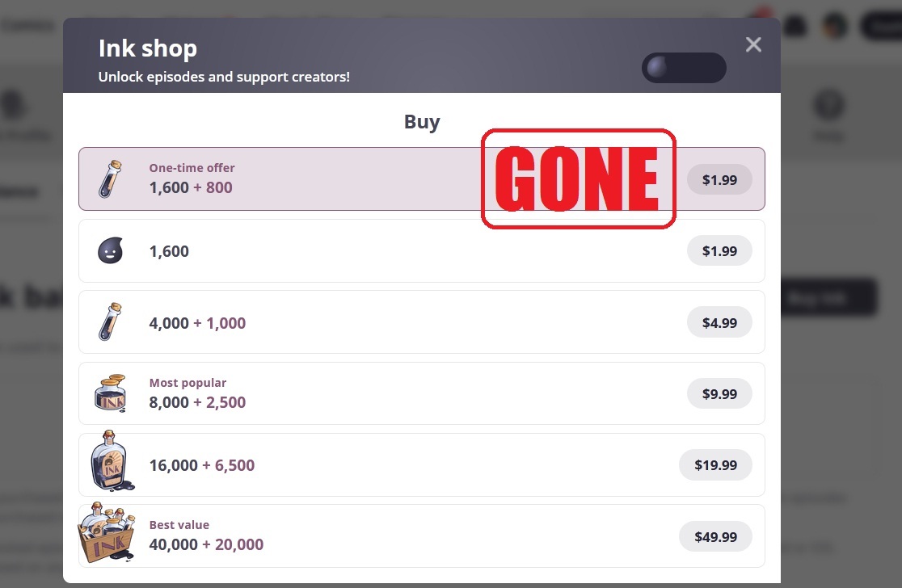
Task: Buy the $19.99 ink bundle
Action: (715, 464)
